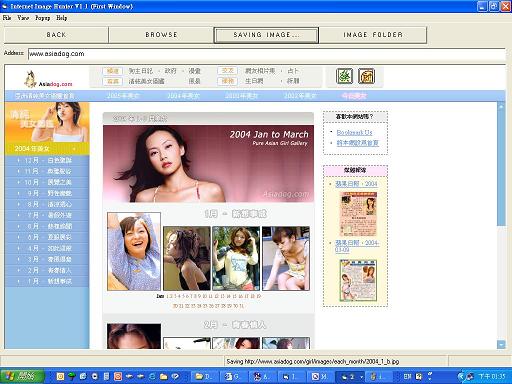Open the 2003 tab in blue nav bar
The width and height of the screenshot is (512, 384).
point(241,96)
